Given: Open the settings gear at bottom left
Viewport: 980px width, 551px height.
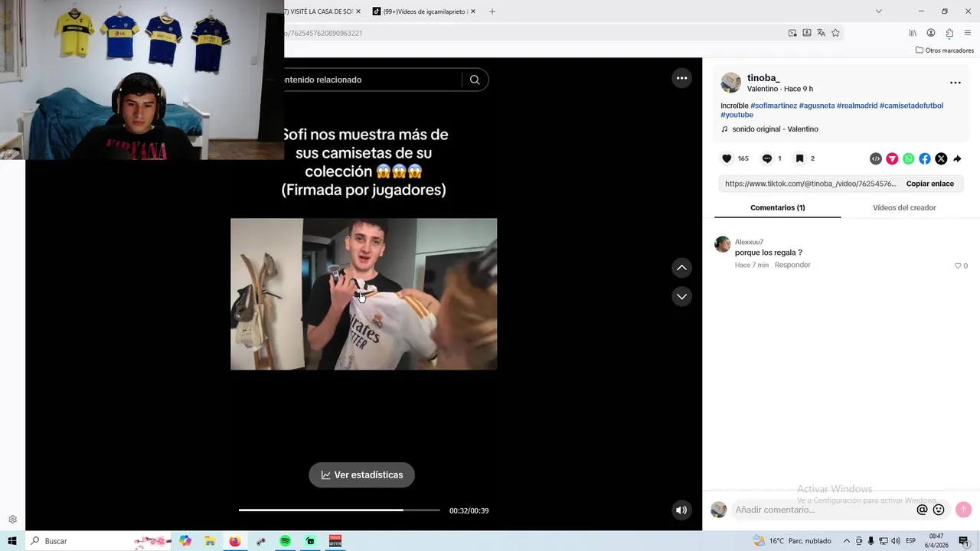Looking at the screenshot, I should point(12,520).
